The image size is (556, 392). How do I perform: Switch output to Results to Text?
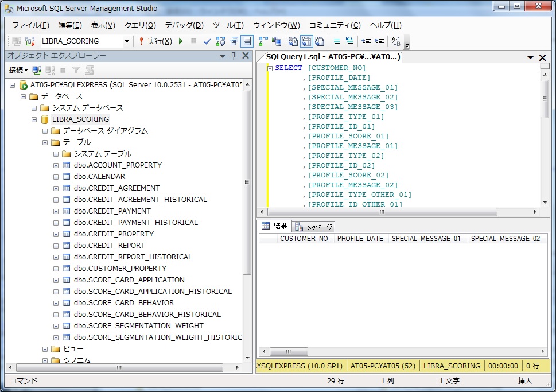pos(293,41)
